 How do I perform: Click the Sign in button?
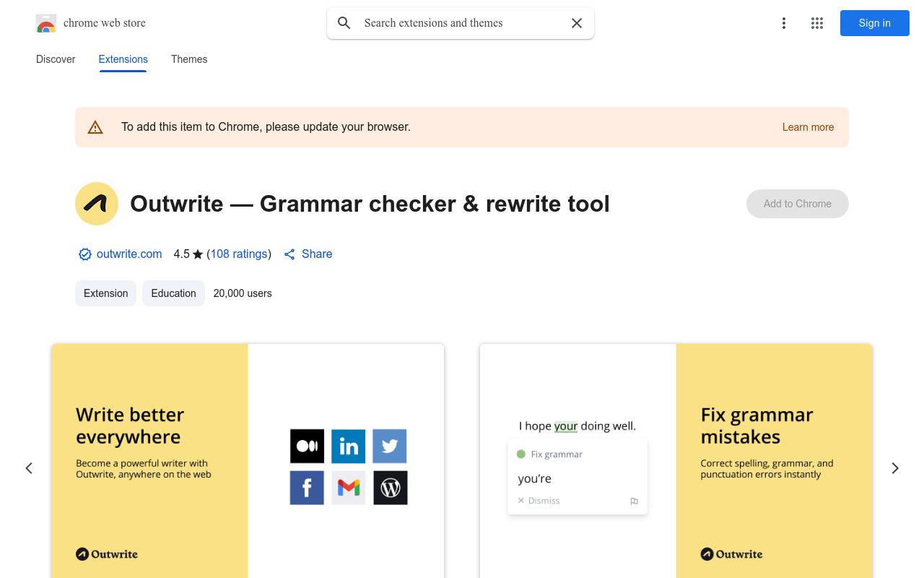coord(875,23)
